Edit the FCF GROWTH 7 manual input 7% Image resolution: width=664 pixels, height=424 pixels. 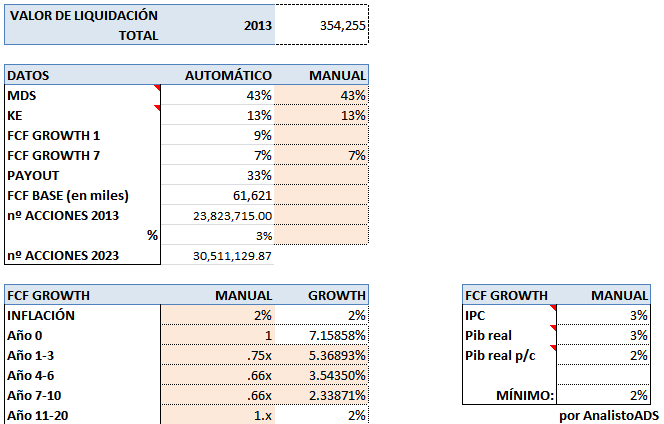point(321,155)
